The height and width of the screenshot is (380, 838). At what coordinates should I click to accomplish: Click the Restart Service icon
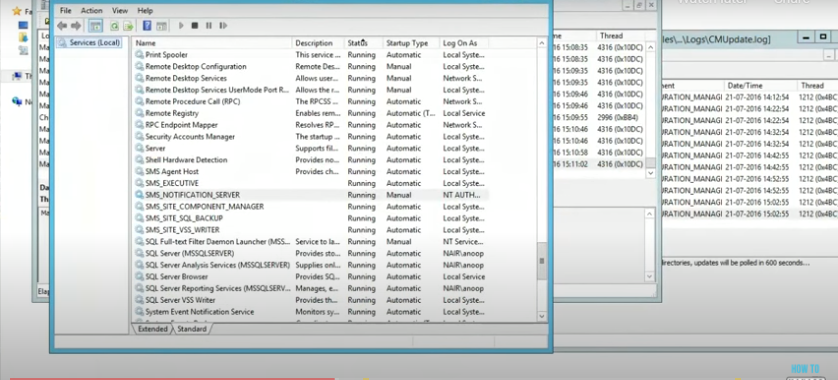pyautogui.click(x=223, y=26)
